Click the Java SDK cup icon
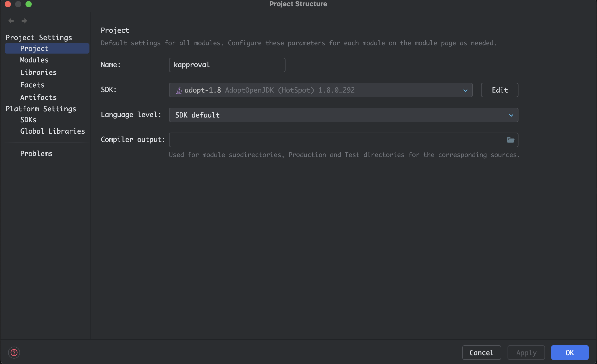The image size is (597, 364). point(179,90)
